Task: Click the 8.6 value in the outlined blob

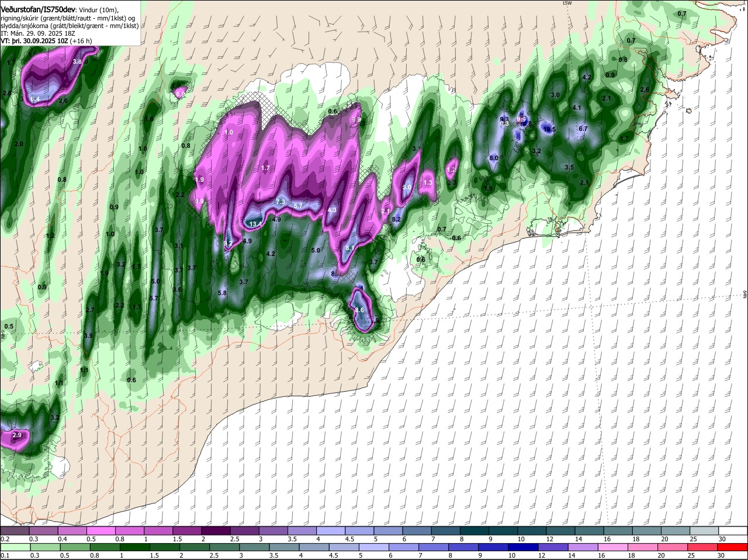Action: pos(359,310)
